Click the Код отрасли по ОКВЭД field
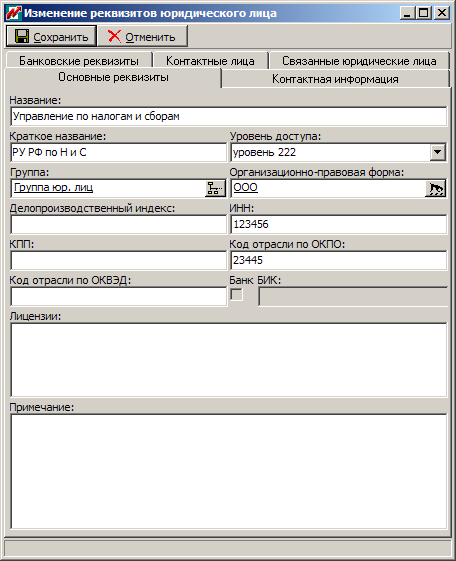This screenshot has height=561, width=456. (x=118, y=297)
